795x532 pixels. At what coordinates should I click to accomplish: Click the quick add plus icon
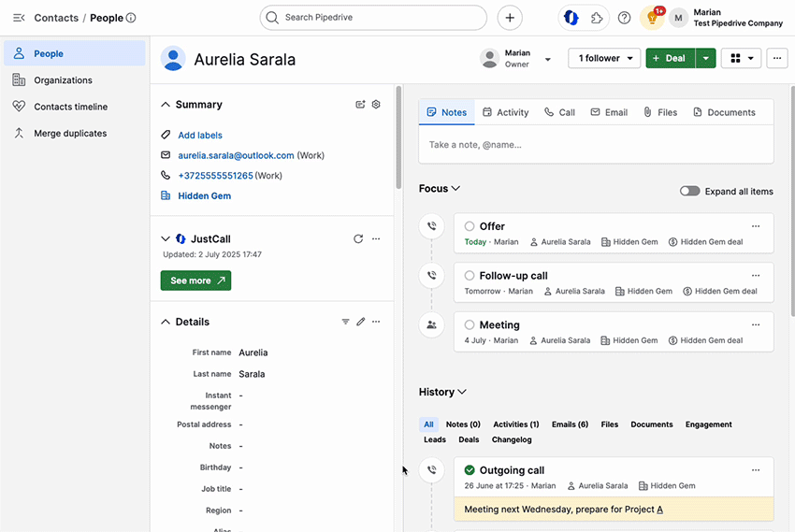[x=510, y=18]
